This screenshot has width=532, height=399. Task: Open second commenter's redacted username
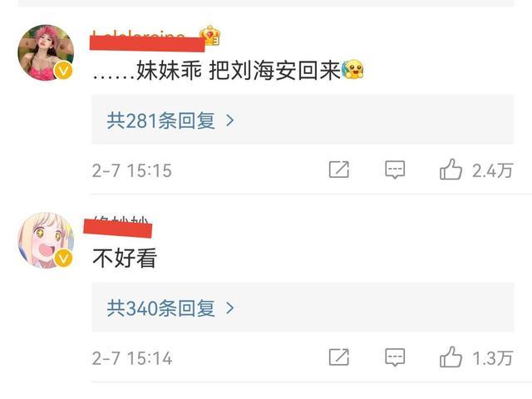(x=118, y=227)
